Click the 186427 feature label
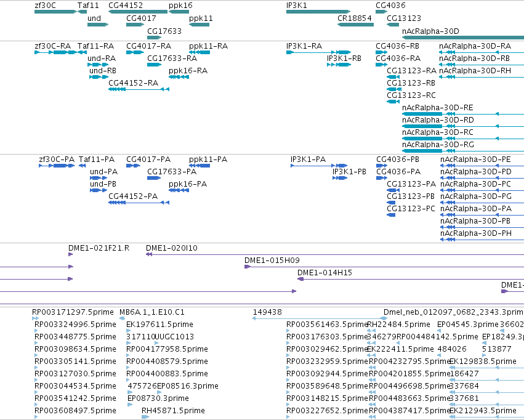The image size is (524, 420). click(464, 374)
